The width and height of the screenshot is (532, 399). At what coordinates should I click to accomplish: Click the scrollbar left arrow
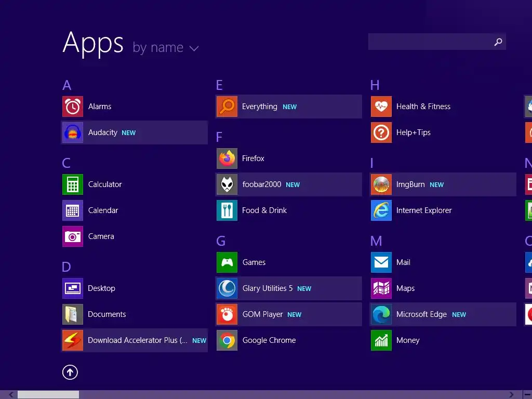[x=11, y=395]
